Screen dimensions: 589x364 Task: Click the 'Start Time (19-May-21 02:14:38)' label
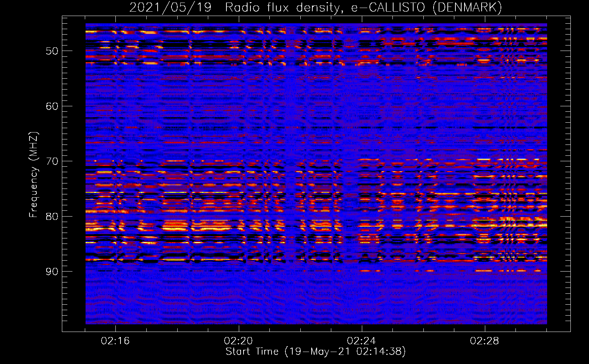316,351
